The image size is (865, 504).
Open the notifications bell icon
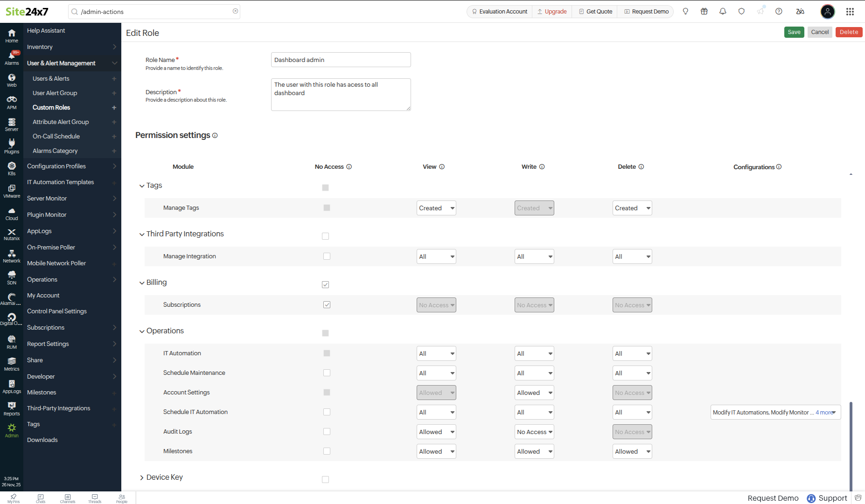(x=723, y=12)
